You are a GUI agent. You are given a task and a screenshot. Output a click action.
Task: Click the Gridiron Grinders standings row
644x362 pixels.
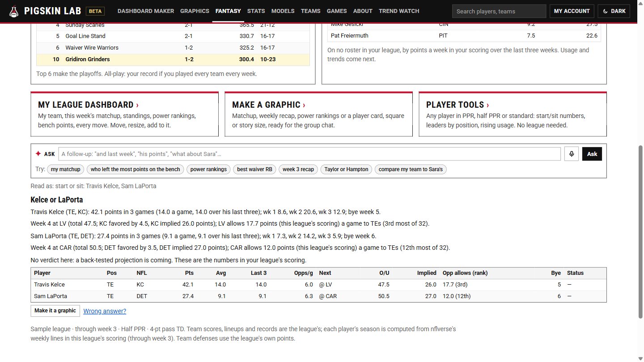click(x=173, y=59)
